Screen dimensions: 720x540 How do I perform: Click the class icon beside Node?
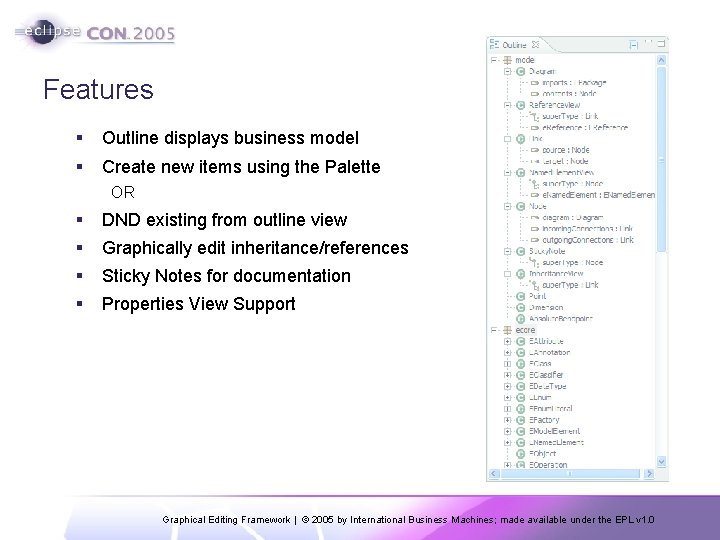pyautogui.click(x=520, y=206)
